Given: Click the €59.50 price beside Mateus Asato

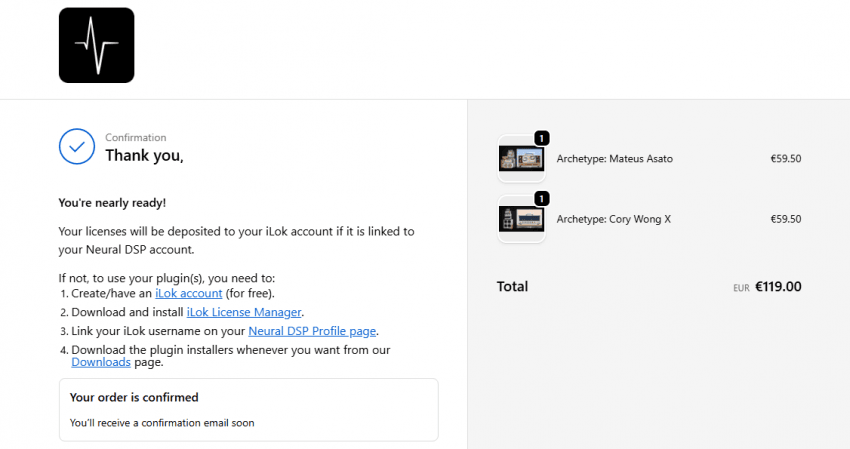Looking at the screenshot, I should (785, 159).
